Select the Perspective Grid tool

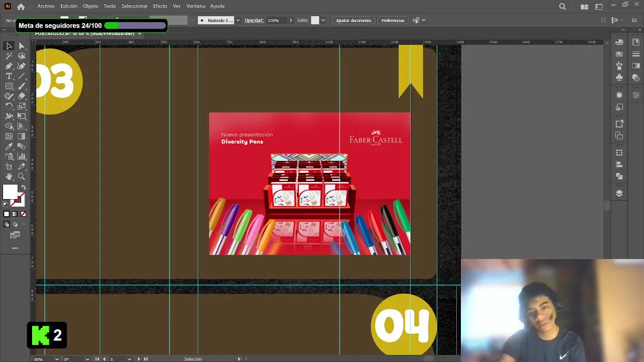pyautogui.click(x=22, y=126)
